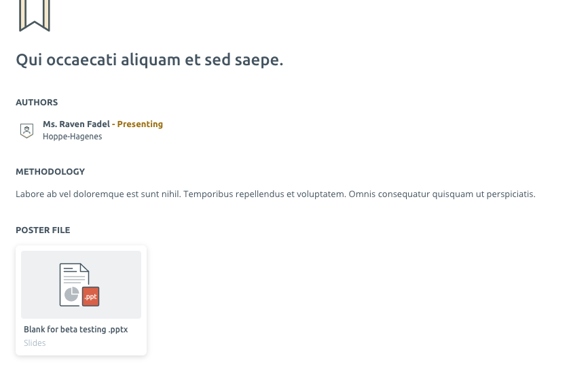Select the Hoppe-Hagenes affiliation text
Image resolution: width=588 pixels, height=367 pixels.
[x=72, y=137]
